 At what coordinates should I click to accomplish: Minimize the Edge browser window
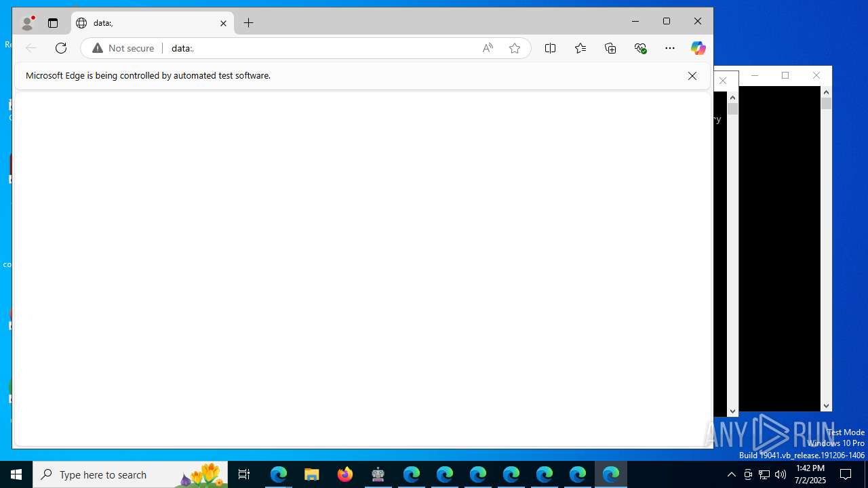(x=635, y=22)
